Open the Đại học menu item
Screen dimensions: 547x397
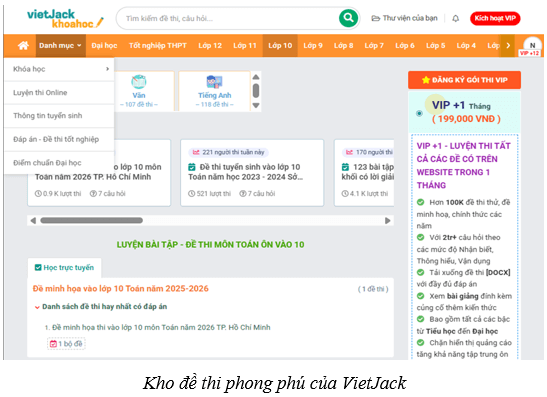point(104,45)
